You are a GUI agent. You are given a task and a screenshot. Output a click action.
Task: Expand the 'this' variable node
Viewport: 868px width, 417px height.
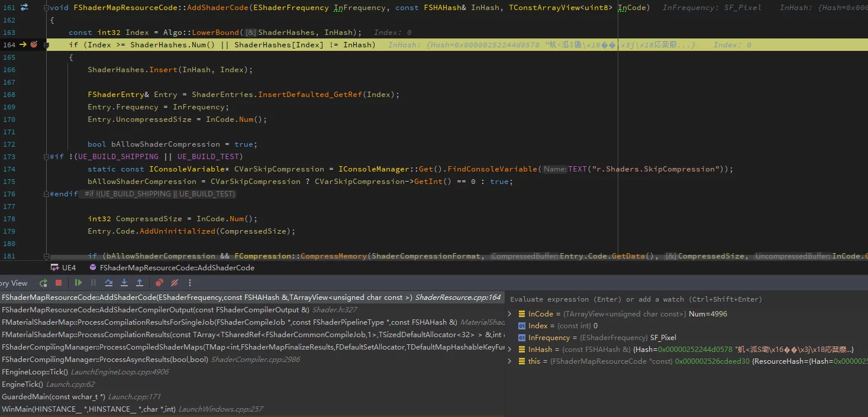510,361
